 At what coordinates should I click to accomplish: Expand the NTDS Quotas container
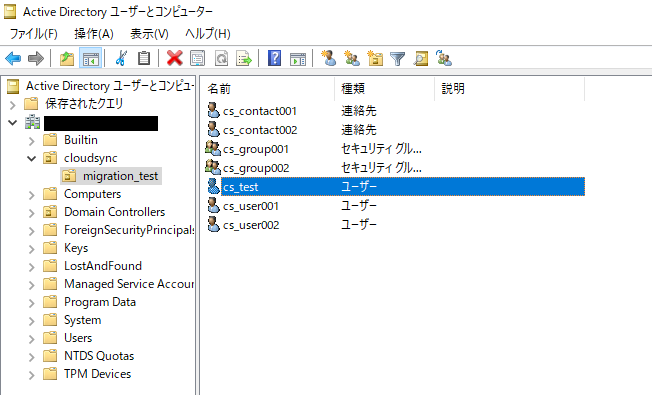[32, 357]
